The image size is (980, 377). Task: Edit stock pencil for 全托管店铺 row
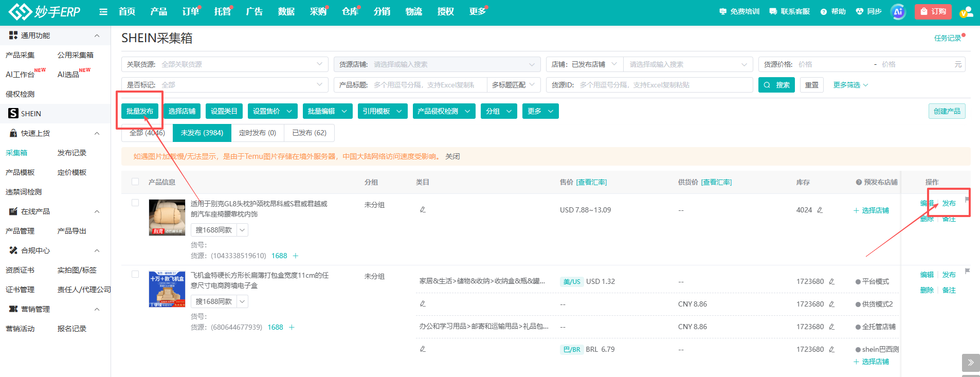[832, 327]
